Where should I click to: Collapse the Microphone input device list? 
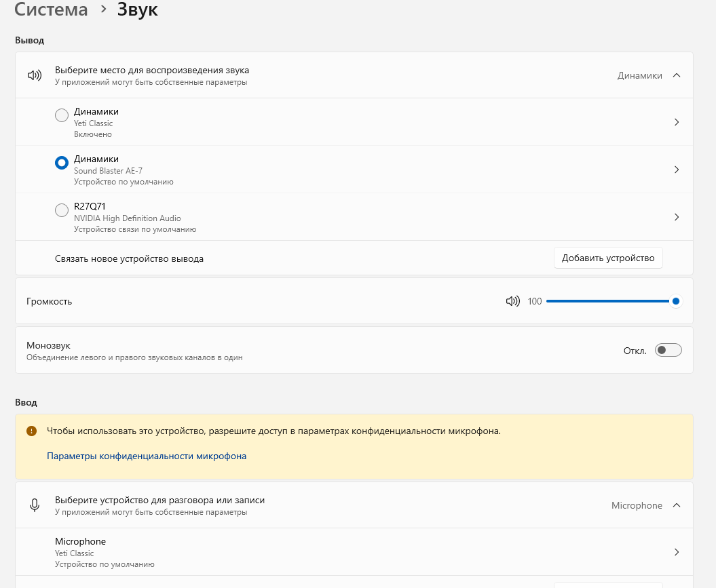(x=676, y=505)
